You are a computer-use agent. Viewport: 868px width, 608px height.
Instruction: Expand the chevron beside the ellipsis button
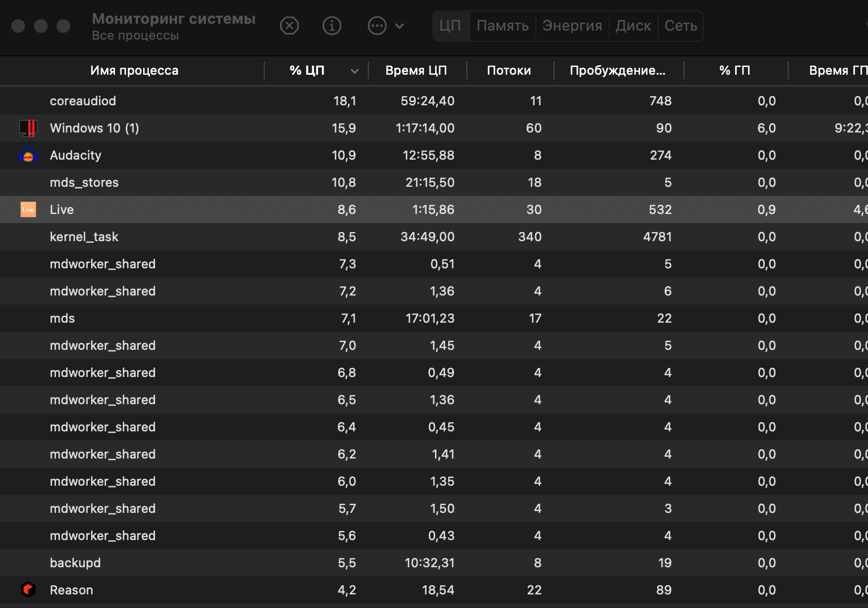pyautogui.click(x=399, y=25)
